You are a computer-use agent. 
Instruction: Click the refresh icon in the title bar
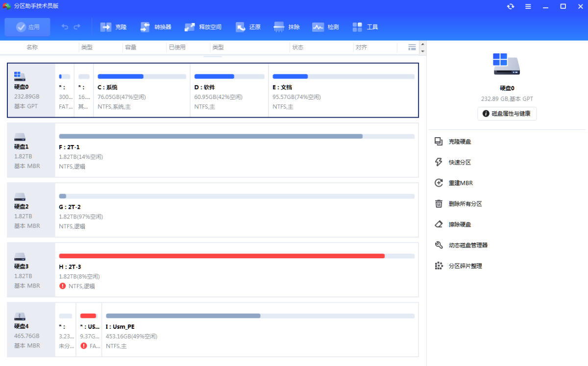[x=511, y=6]
